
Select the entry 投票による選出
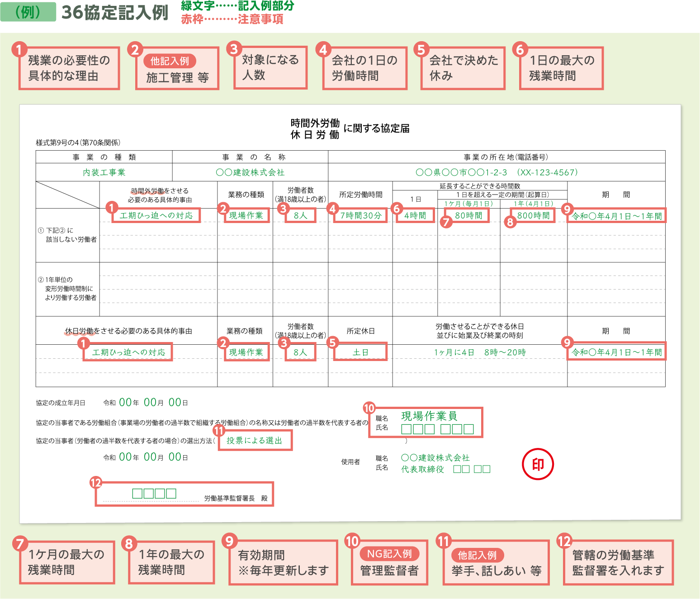click(255, 441)
